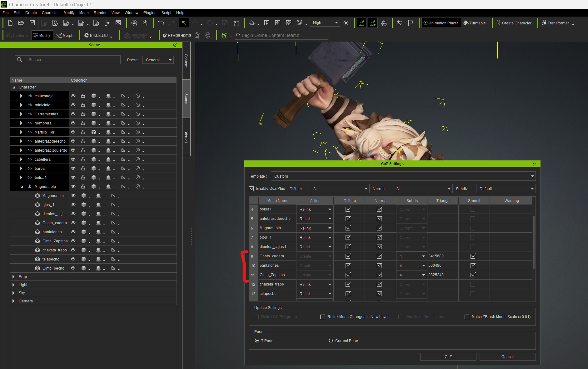Click the Export FBX icon
The image size is (588, 369).
pyautogui.click(x=81, y=23)
